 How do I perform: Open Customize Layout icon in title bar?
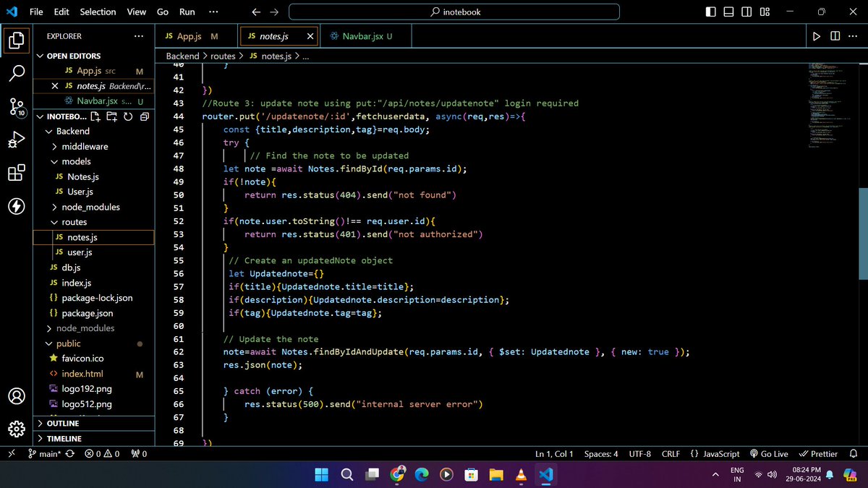point(763,12)
